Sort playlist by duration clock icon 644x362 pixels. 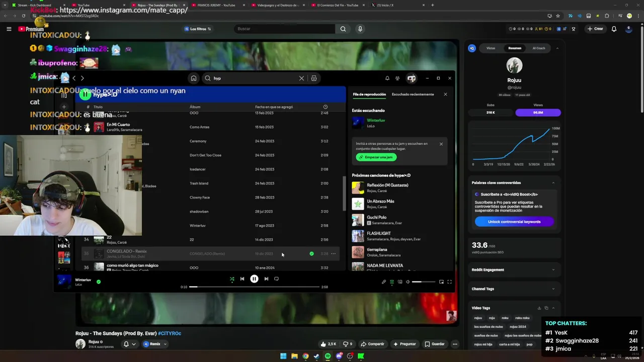[326, 107]
